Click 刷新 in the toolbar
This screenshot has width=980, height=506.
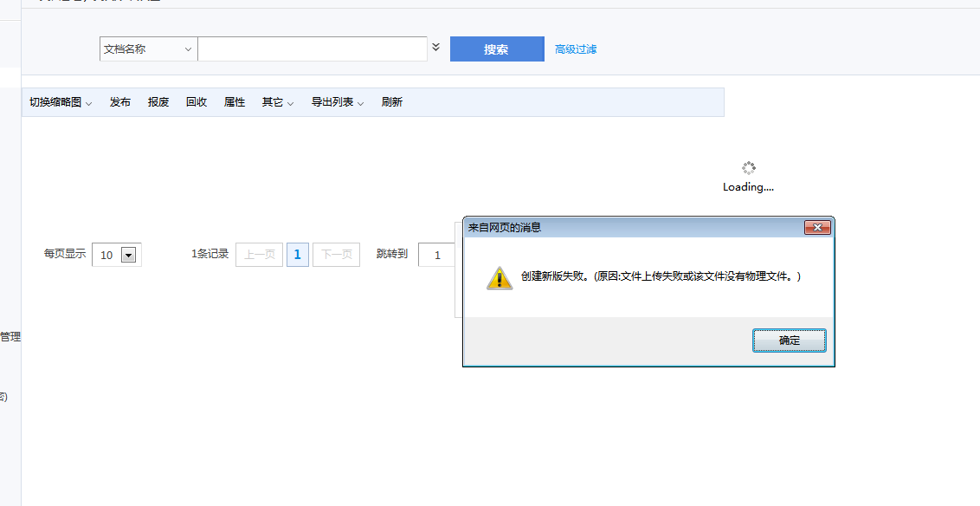392,102
